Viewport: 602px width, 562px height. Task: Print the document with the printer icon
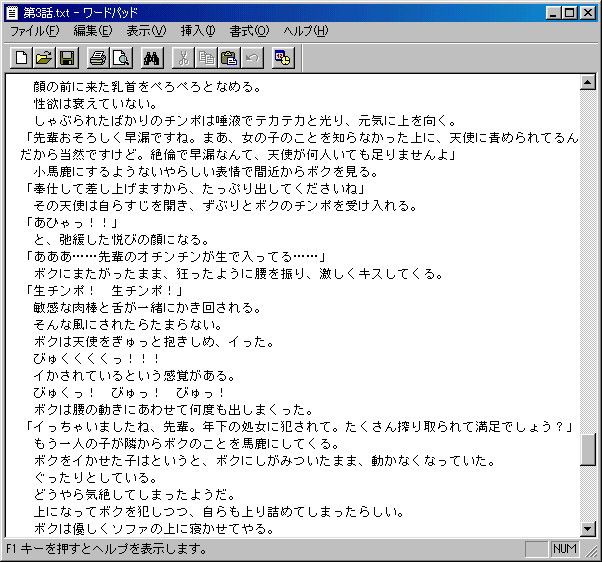98,58
